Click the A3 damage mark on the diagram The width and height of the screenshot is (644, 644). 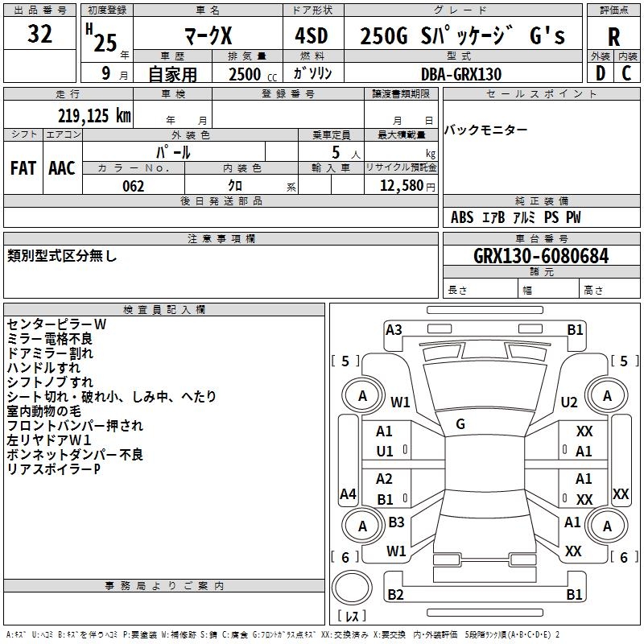(x=394, y=329)
